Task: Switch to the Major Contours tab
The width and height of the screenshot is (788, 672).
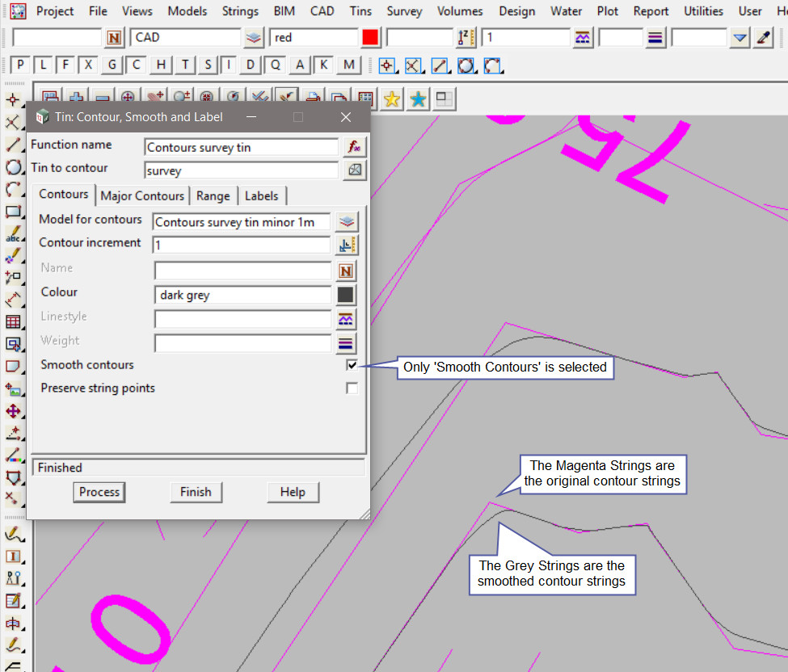Action: tap(143, 195)
